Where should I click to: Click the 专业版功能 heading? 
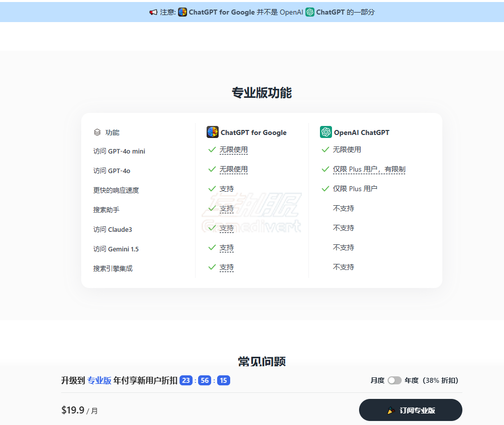point(262,93)
